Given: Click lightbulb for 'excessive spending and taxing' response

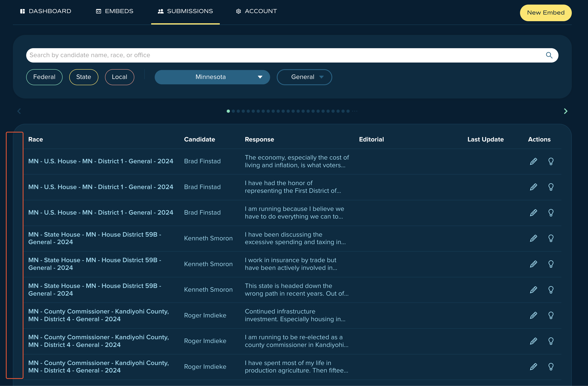Looking at the screenshot, I should (551, 238).
